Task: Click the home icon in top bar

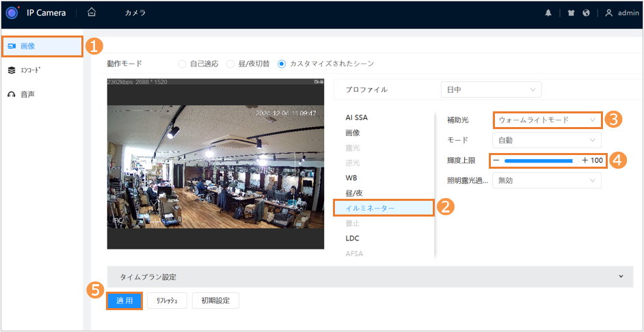Action: pos(92,13)
